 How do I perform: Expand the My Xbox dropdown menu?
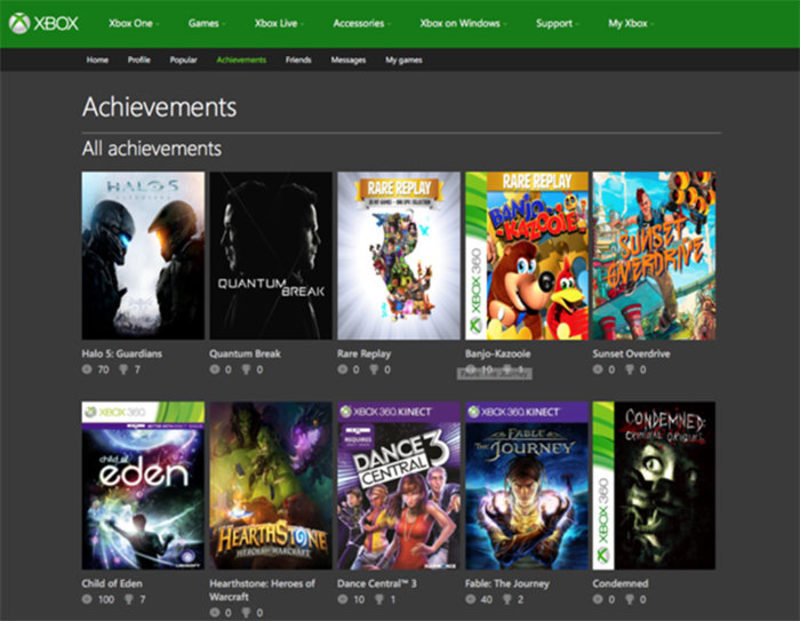tap(631, 23)
